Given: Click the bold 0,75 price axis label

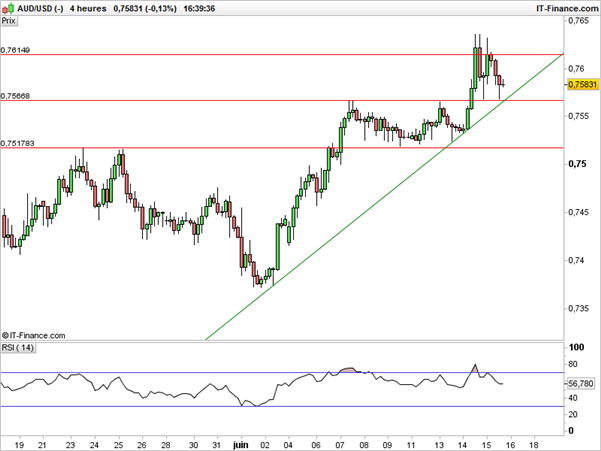Looking at the screenshot, I should [577, 164].
